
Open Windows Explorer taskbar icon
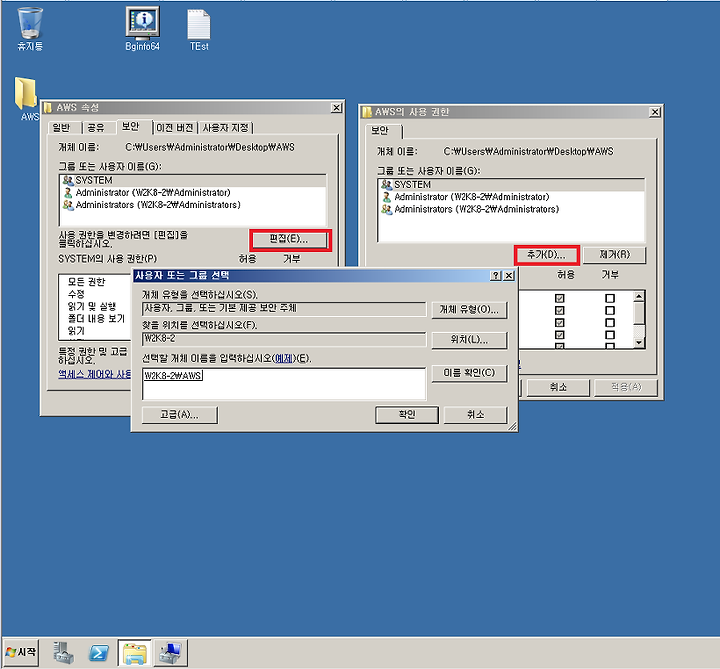tap(135, 652)
